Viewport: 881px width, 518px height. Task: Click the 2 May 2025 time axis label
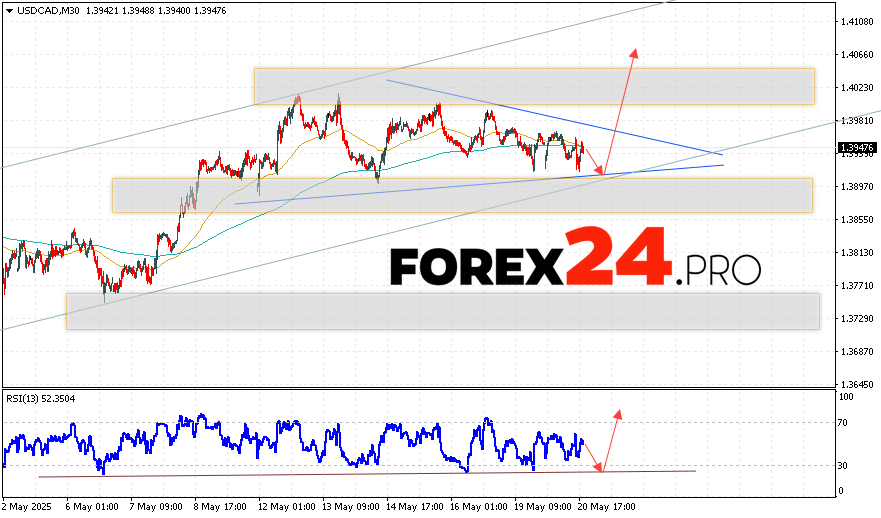coord(27,507)
